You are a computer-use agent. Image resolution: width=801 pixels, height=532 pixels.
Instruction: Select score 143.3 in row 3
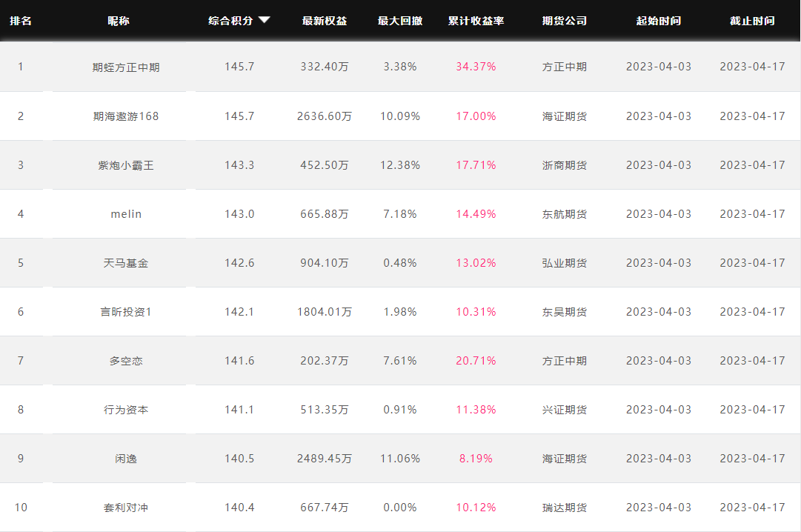(239, 165)
